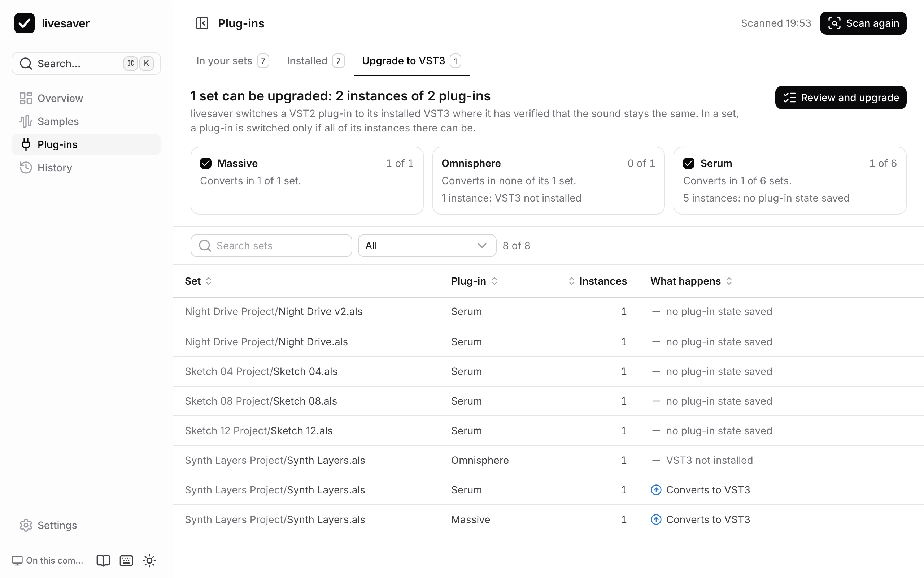924x578 pixels.
Task: Click Scanned 19:53 timestamp
Action: point(776,23)
